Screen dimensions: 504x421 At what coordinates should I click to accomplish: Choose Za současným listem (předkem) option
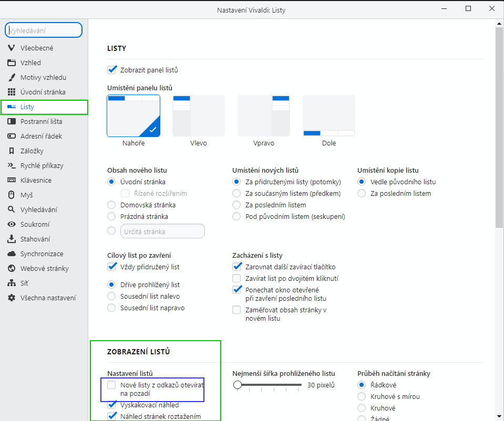pos(236,193)
